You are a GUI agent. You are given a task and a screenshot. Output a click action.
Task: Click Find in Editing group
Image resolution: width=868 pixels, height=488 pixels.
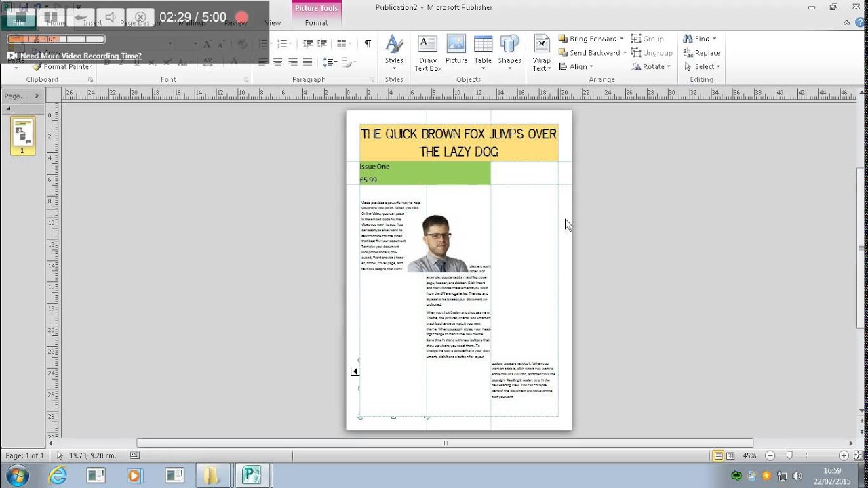point(699,39)
